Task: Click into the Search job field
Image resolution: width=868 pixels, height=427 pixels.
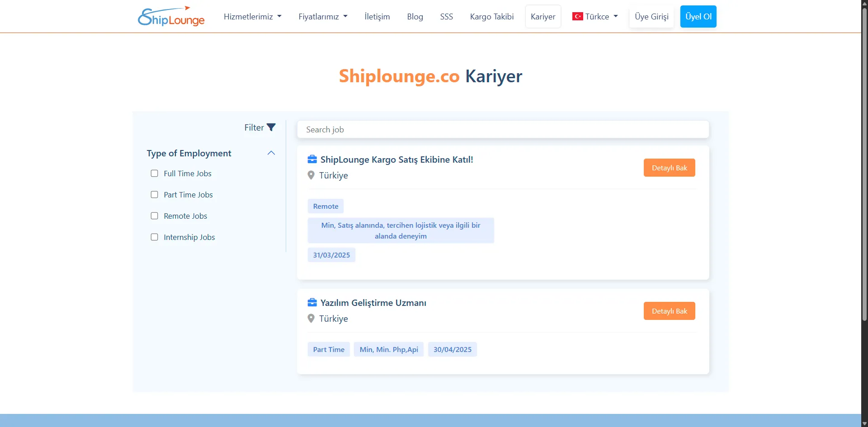Action: click(503, 130)
